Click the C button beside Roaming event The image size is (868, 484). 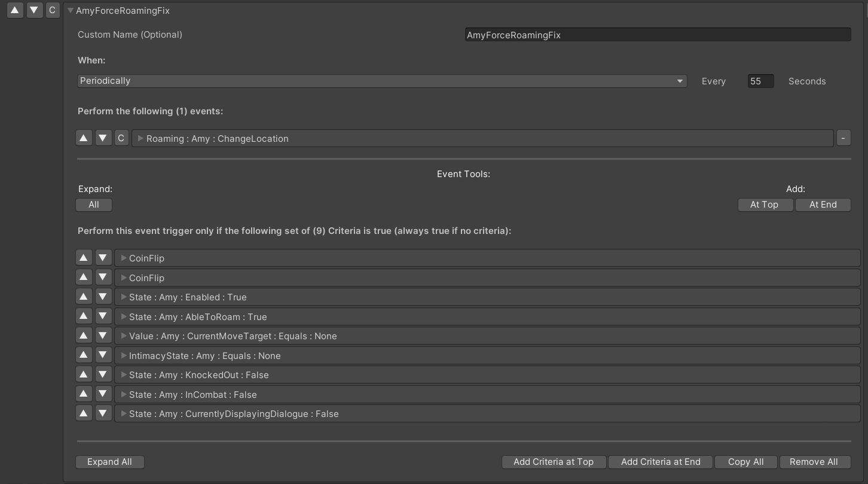coord(121,138)
